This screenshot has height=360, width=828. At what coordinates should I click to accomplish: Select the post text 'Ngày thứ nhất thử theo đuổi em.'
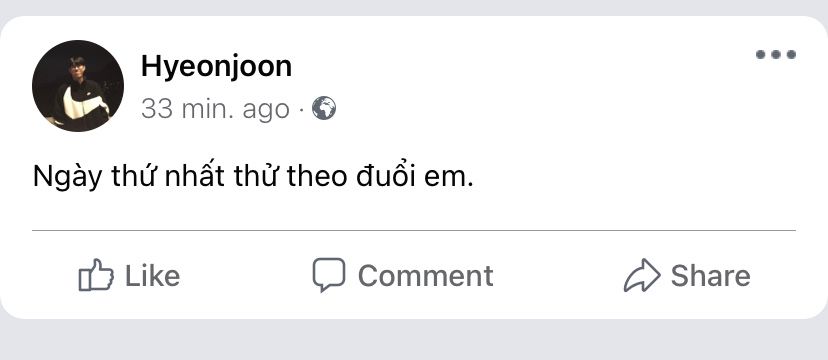point(253,177)
